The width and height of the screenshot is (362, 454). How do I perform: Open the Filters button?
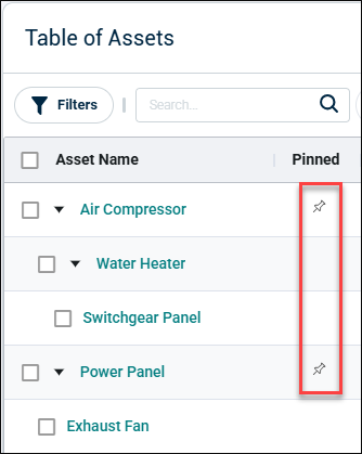[x=64, y=105]
